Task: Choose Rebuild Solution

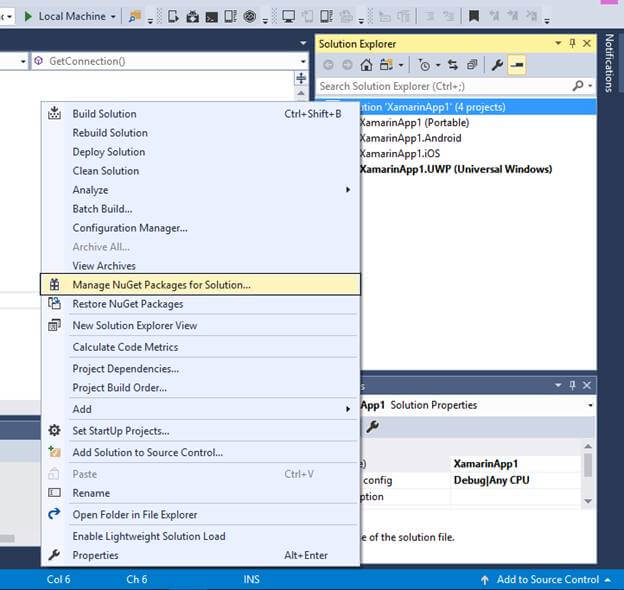Action: tap(201, 133)
